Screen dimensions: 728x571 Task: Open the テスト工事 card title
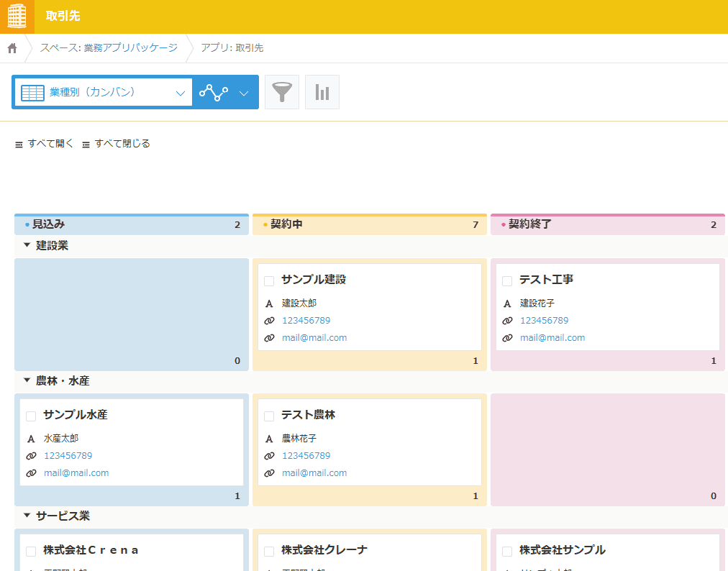click(x=546, y=280)
